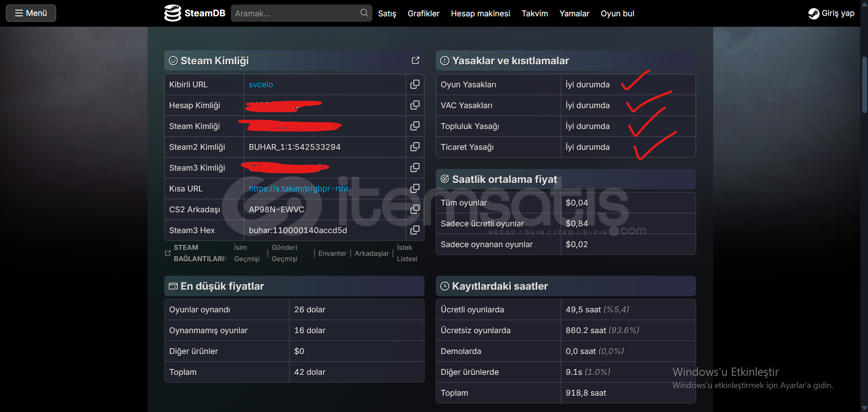This screenshot has height=412, width=868.
Task: Click the clock icon beside Kayıtlardaki saatler
Action: [445, 286]
